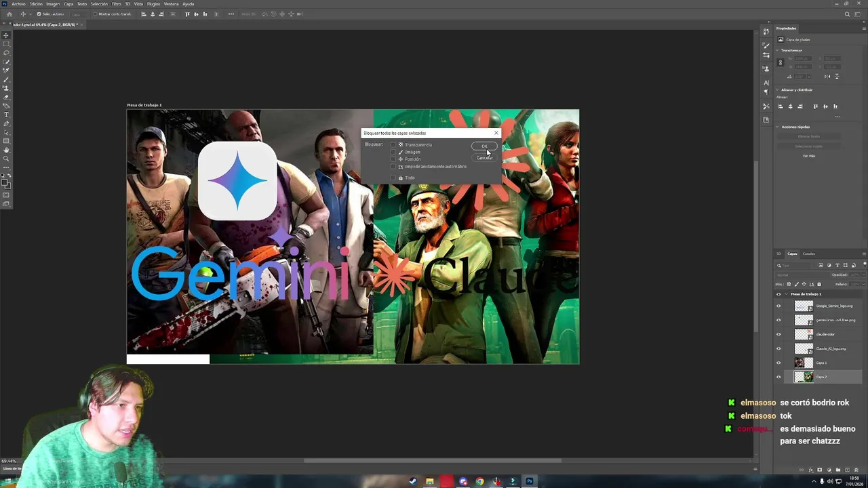Switch to the Canales tab
The image size is (868, 488).
pyautogui.click(x=809, y=253)
